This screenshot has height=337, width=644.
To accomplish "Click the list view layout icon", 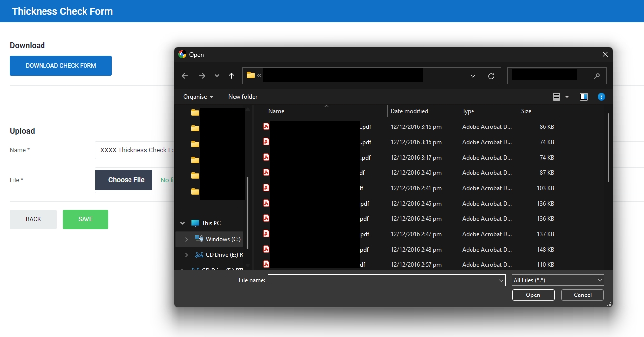I will coord(557,97).
